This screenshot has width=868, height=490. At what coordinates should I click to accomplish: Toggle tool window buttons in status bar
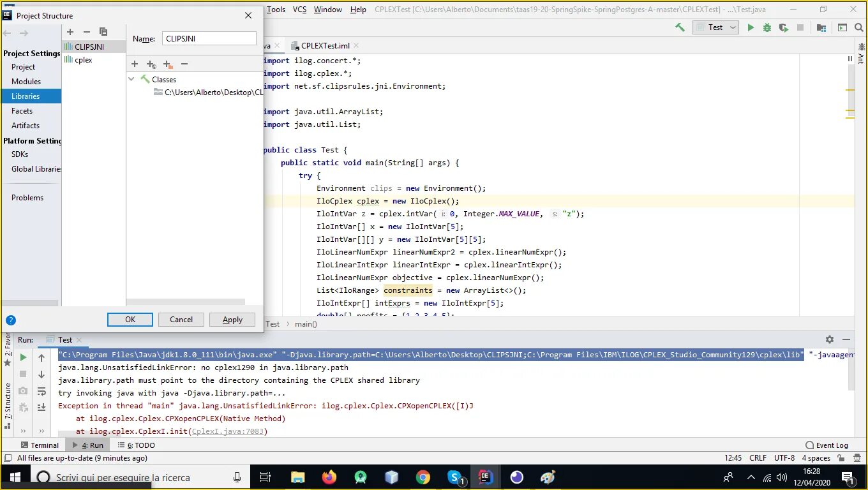pos(8,458)
